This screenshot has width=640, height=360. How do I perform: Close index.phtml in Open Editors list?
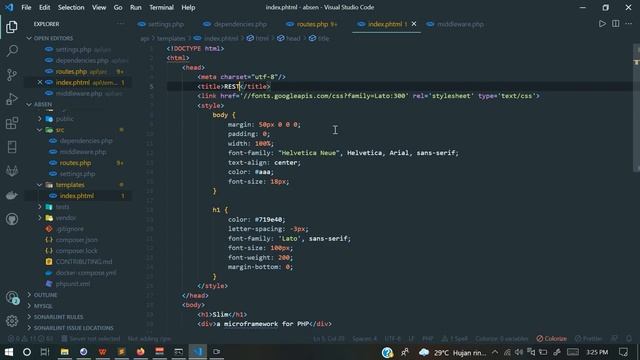point(40,82)
